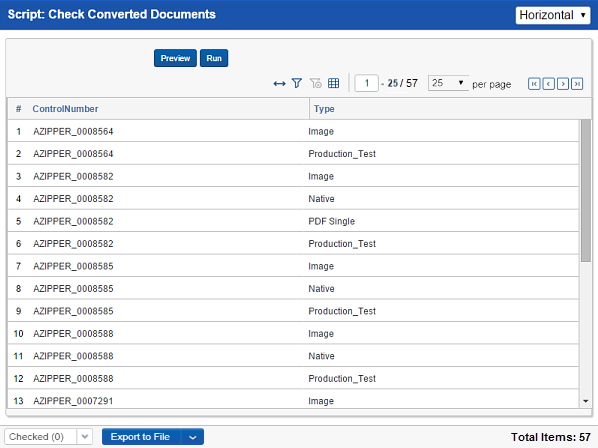Click Export to File

140,437
